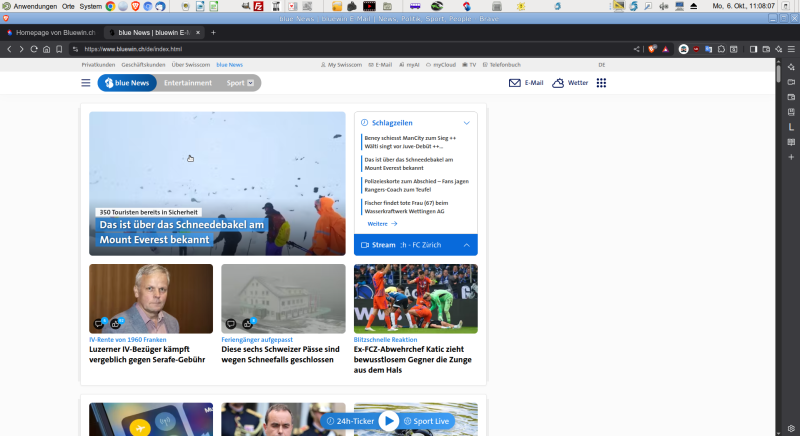This screenshot has width=800, height=436.
Task: Click the Brave Shields lion icon in address bar
Action: pos(652,48)
